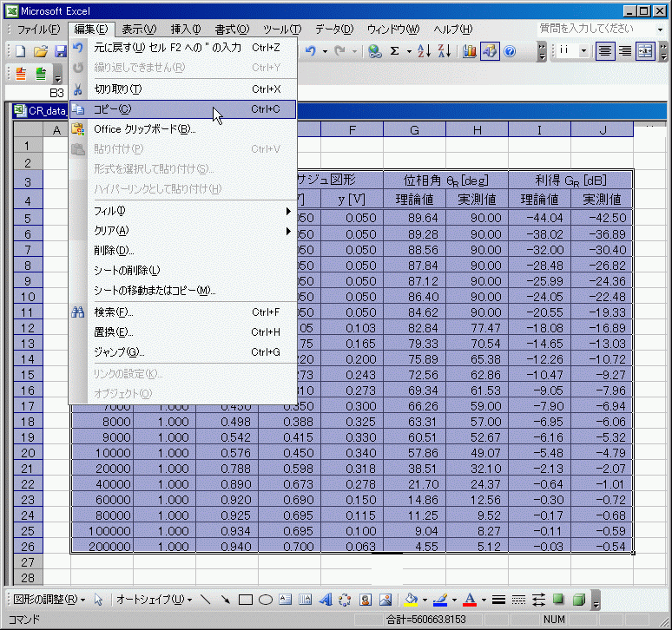
Task: Click the Fill Color paint bucket
Action: [x=412, y=600]
